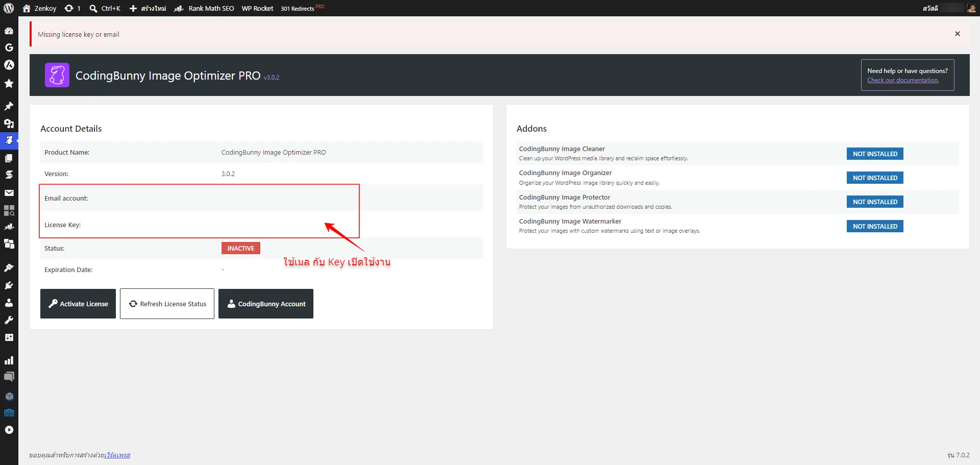Click Refresh License Status button
Screen dimensions: 980x465
coord(167,304)
